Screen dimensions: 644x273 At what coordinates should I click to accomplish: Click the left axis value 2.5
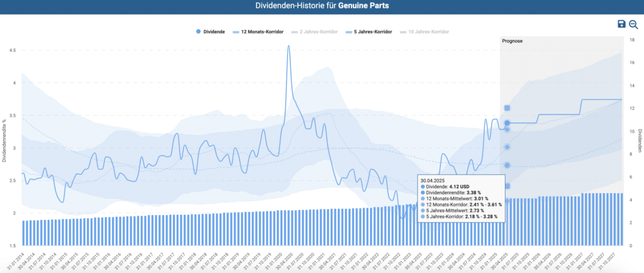[13, 181]
